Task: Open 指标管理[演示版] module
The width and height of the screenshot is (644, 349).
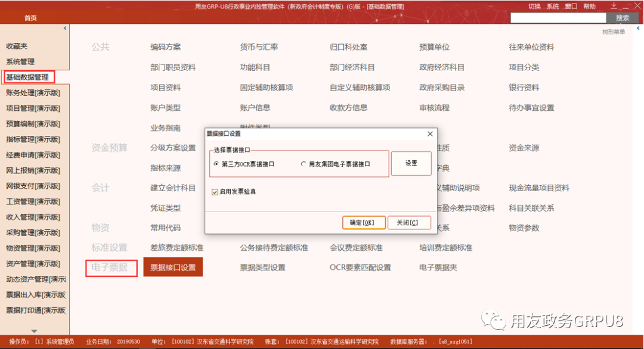Action: tap(33, 139)
